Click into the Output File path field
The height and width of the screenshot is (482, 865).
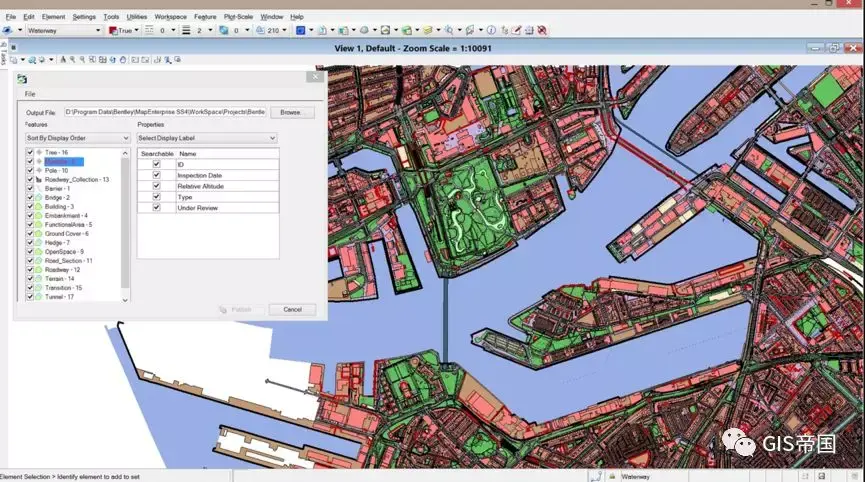tap(164, 113)
